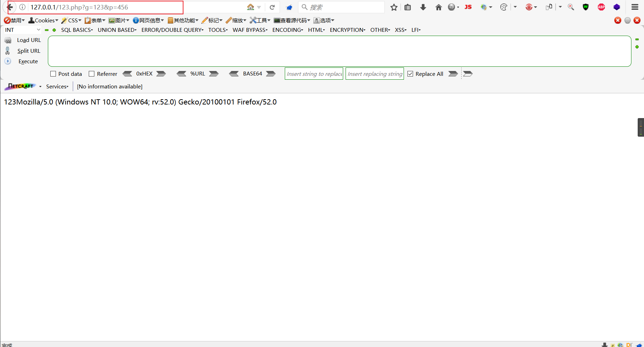The image size is (644, 347).
Task: Run replacement using solid arrow after Replace All
Action: pos(453,74)
